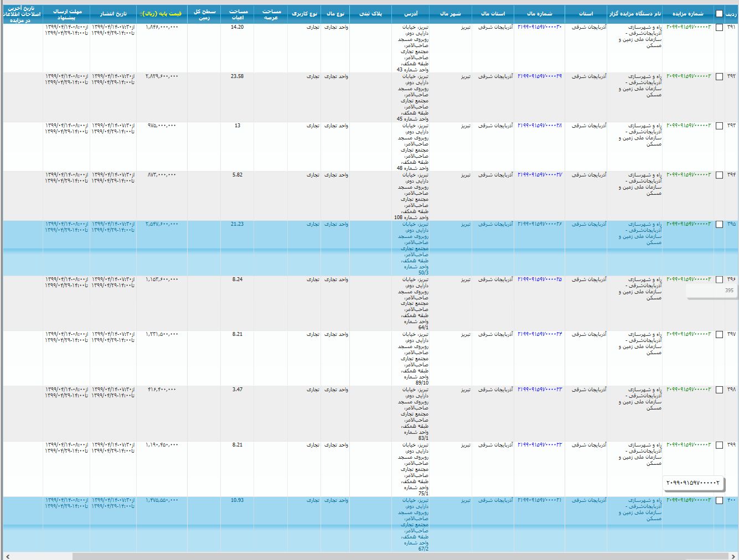This screenshot has height=560, width=739.
Task: Select the area value 8.24 in row ۳۹۶
Action: point(237,279)
